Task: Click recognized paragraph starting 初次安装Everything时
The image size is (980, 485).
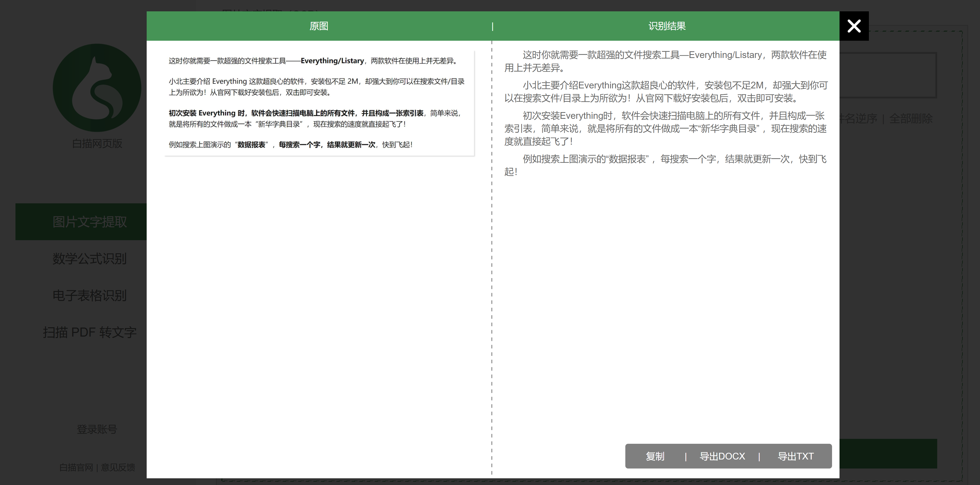Action: pyautogui.click(x=666, y=129)
